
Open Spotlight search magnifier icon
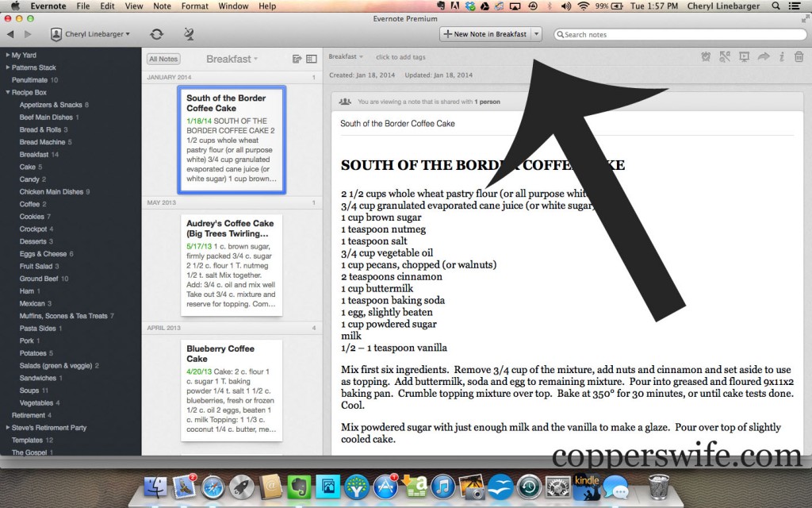(776, 6)
